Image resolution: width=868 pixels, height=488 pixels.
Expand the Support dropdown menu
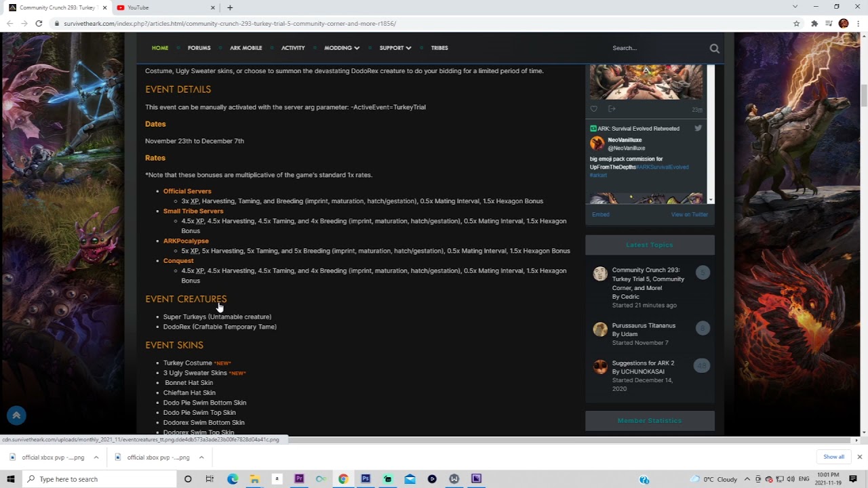coord(395,48)
